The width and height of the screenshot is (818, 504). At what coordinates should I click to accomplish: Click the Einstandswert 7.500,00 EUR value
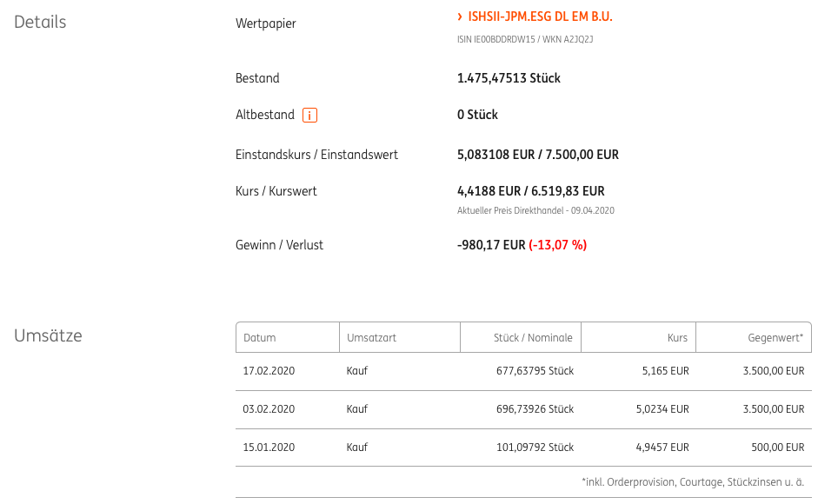[x=582, y=155]
